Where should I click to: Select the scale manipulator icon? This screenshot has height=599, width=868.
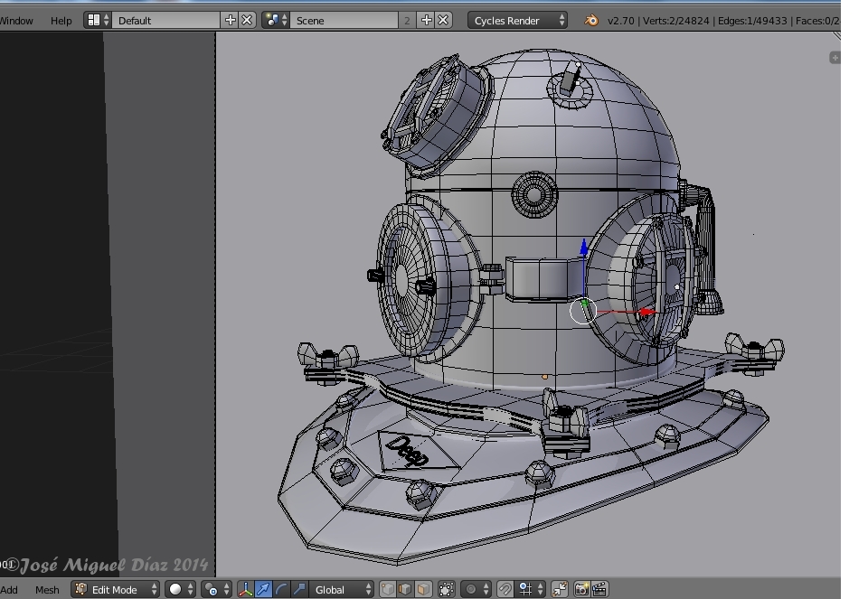tap(300, 589)
